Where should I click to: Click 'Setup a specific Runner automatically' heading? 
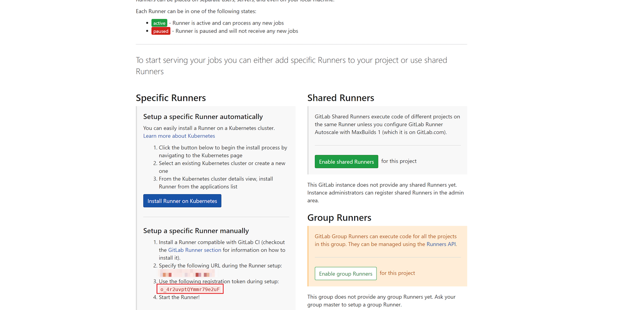coord(203,117)
